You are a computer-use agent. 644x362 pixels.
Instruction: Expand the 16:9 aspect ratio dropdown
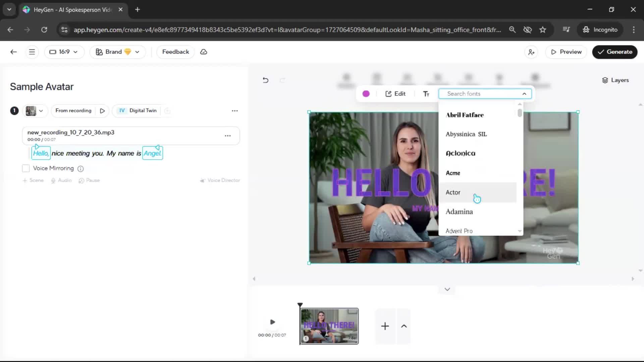click(64, 52)
